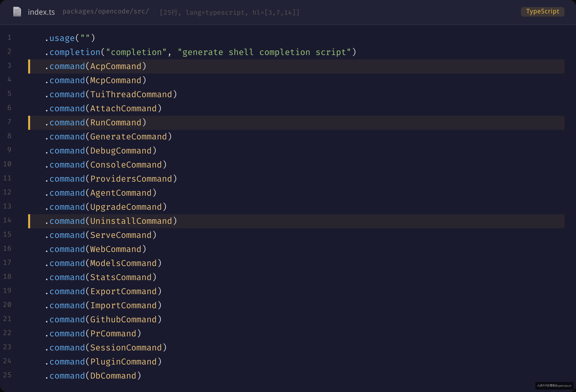Viewport: 576px width, 392px height.
Task: Click the McpCommand code line
Action: click(x=96, y=80)
